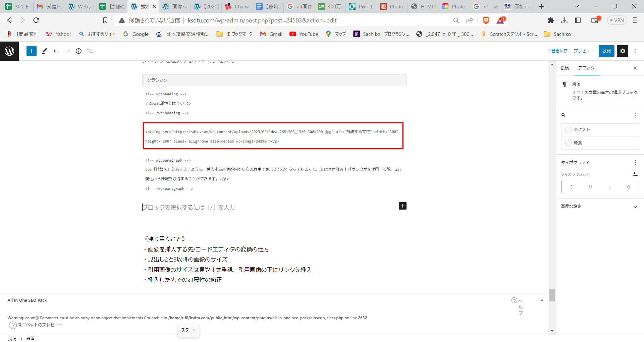Select font size L
Image resolution: width=644 pixels, height=342 pixels.
click(609, 187)
